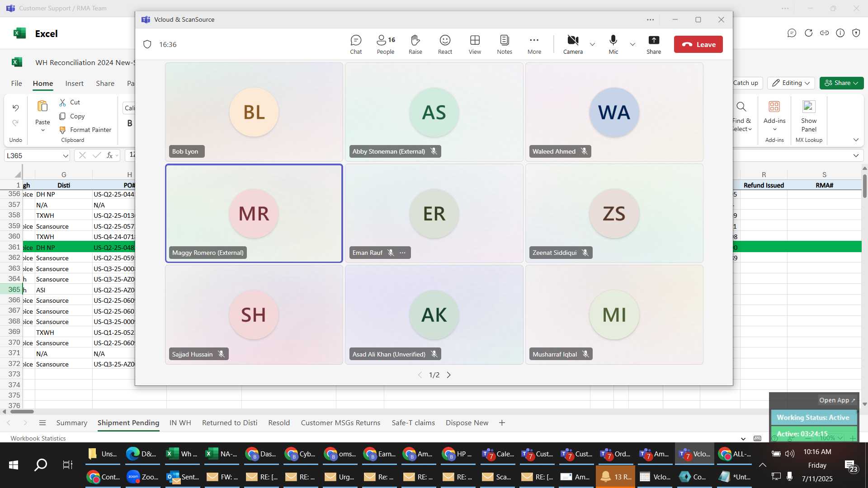The width and height of the screenshot is (868, 488).
Task: Expand Camera device options arrow
Action: (592, 44)
